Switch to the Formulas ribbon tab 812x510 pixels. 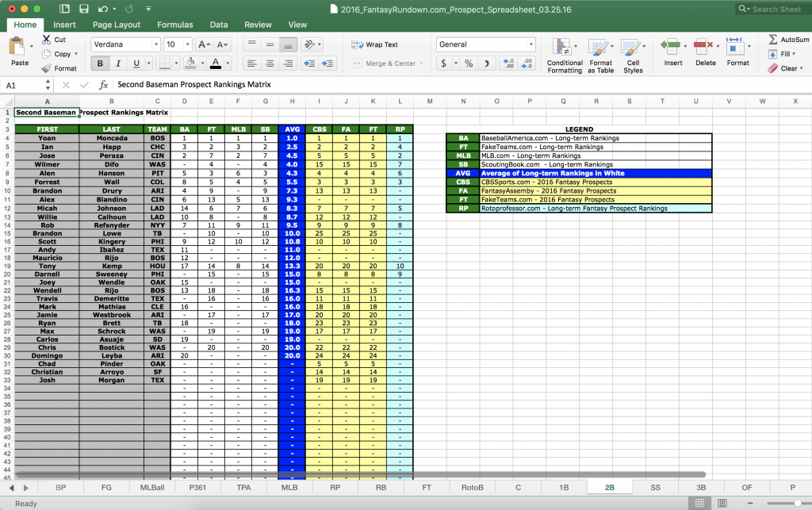pyautogui.click(x=175, y=24)
